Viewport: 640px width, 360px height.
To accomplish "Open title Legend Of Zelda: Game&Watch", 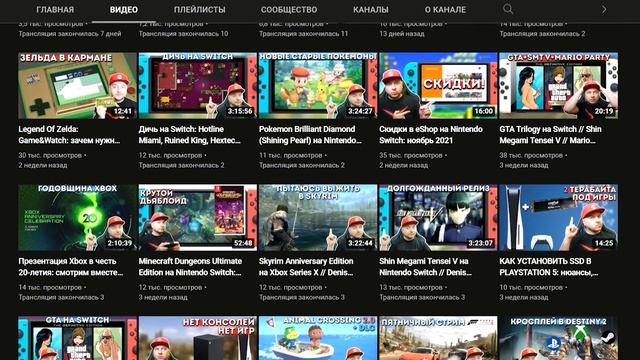I will tap(69, 135).
